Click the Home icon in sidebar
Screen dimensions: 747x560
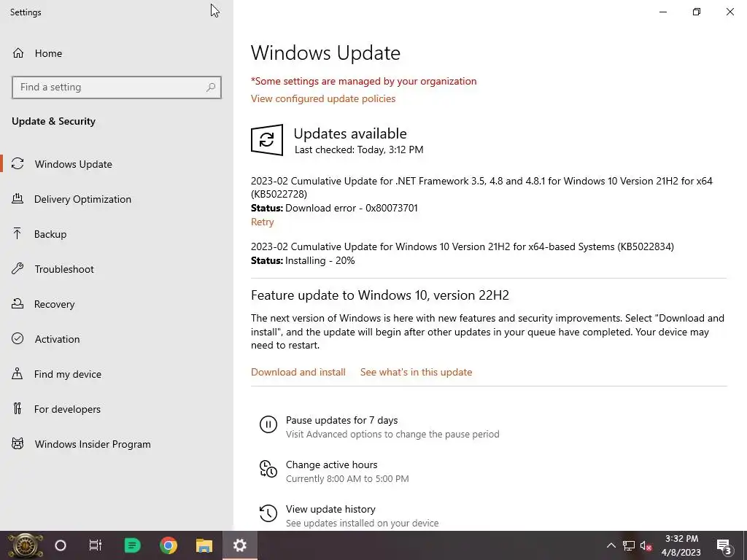18,52
